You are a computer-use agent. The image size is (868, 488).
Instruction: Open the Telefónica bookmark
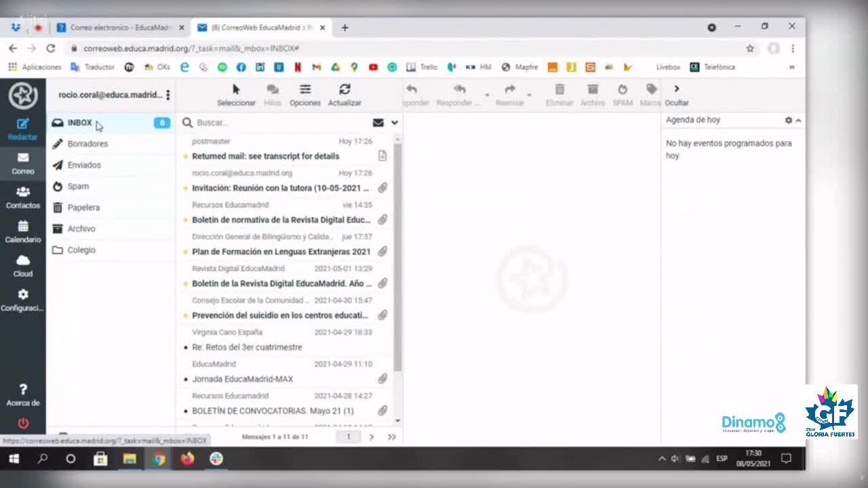click(x=712, y=67)
